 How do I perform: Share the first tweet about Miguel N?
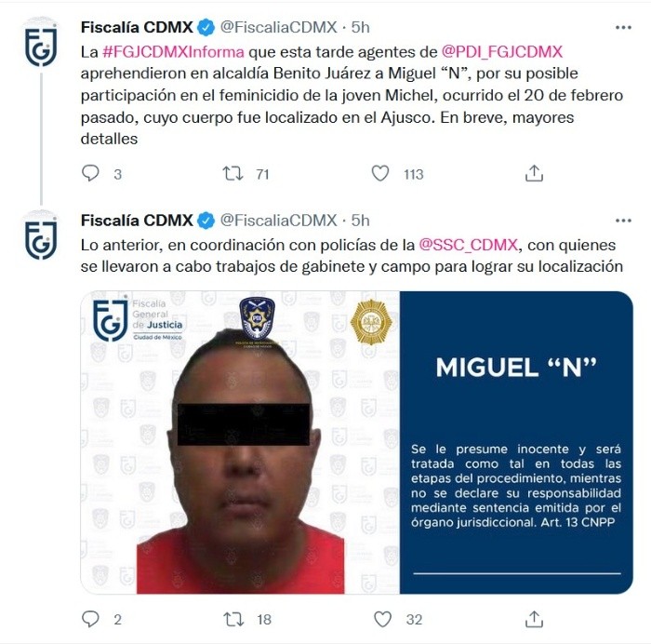(x=534, y=173)
